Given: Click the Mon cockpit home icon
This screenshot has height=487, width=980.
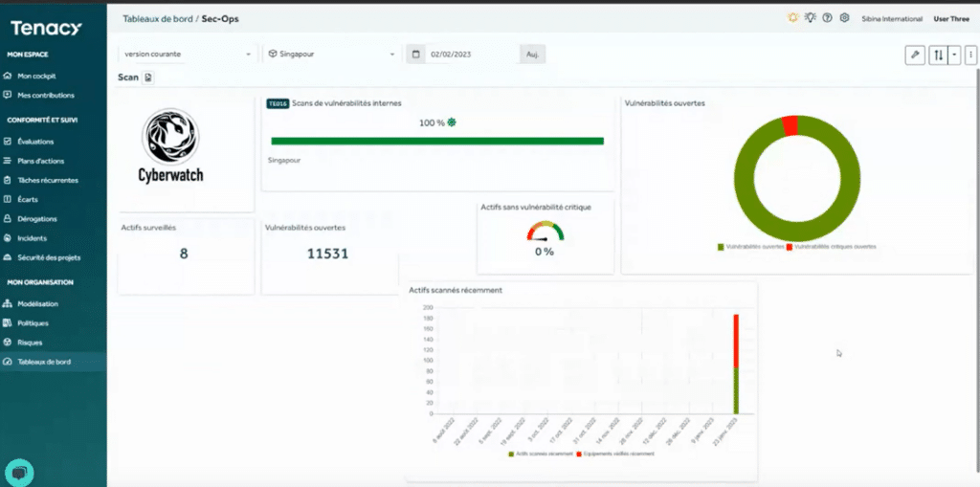Looking at the screenshot, I should click(x=8, y=77).
